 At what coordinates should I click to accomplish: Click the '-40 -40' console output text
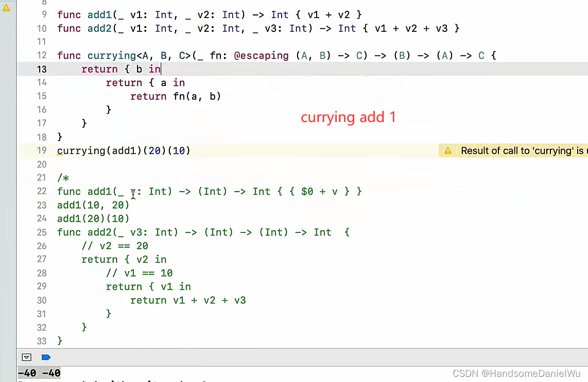click(x=39, y=373)
